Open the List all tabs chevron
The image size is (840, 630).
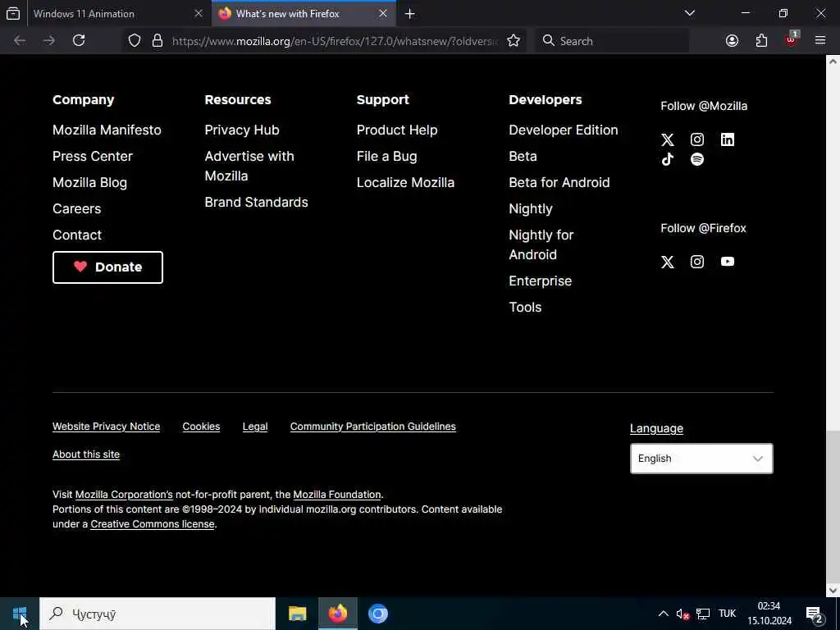[689, 13]
